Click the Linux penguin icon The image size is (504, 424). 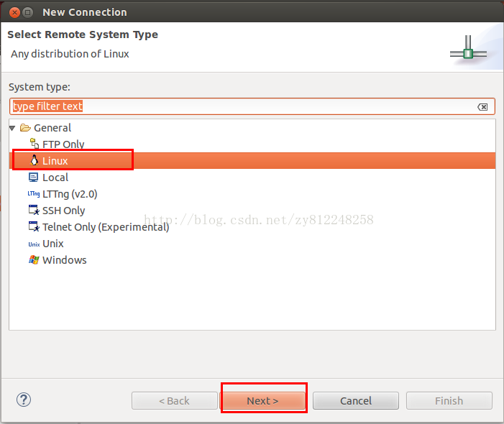click(33, 161)
